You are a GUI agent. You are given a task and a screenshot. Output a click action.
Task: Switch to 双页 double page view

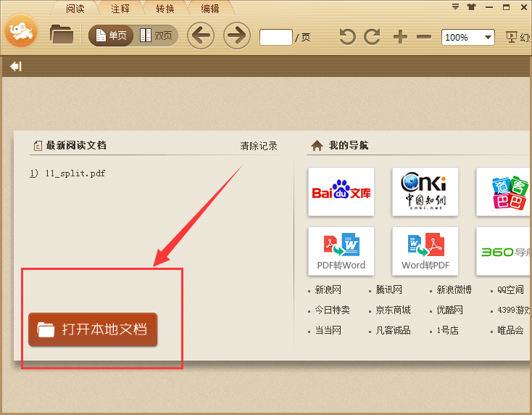point(156,36)
